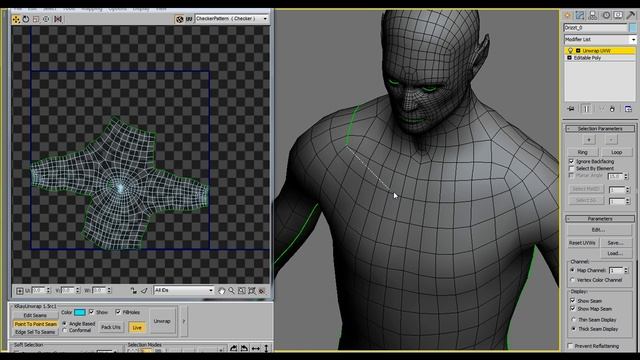
Task: Select the Freeform mode tool
Action: click(x=46, y=19)
